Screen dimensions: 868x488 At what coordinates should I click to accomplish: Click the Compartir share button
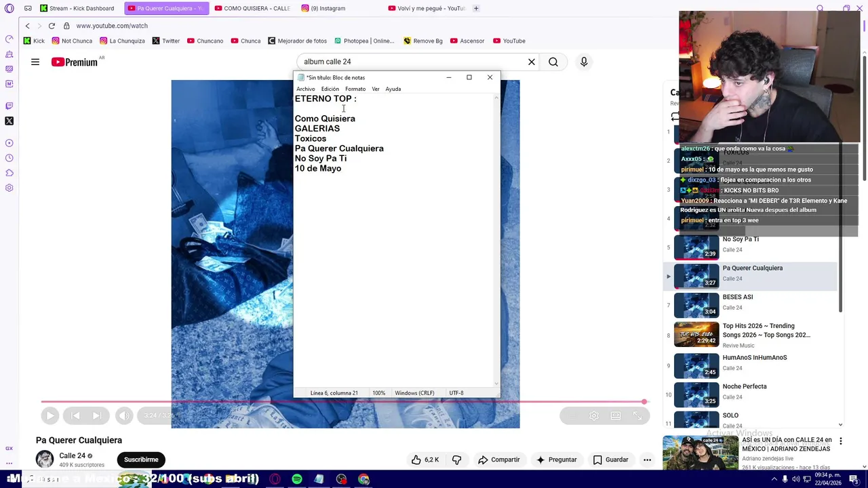pos(499,460)
